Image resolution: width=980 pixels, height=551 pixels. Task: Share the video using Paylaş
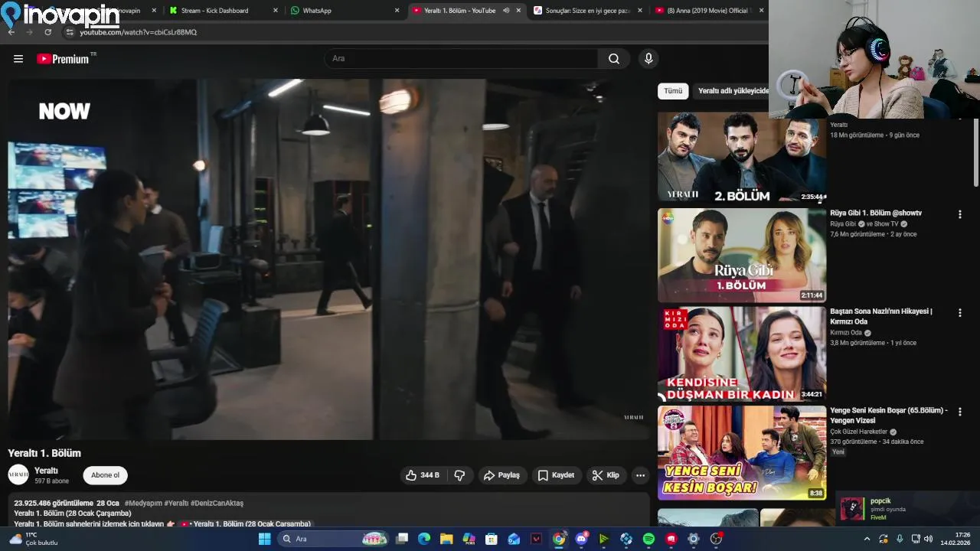[501, 475]
